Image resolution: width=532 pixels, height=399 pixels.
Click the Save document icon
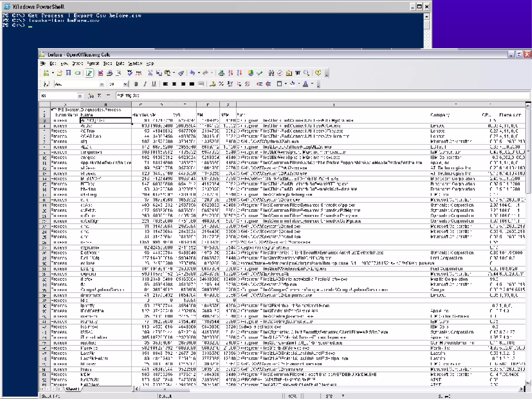(68, 73)
